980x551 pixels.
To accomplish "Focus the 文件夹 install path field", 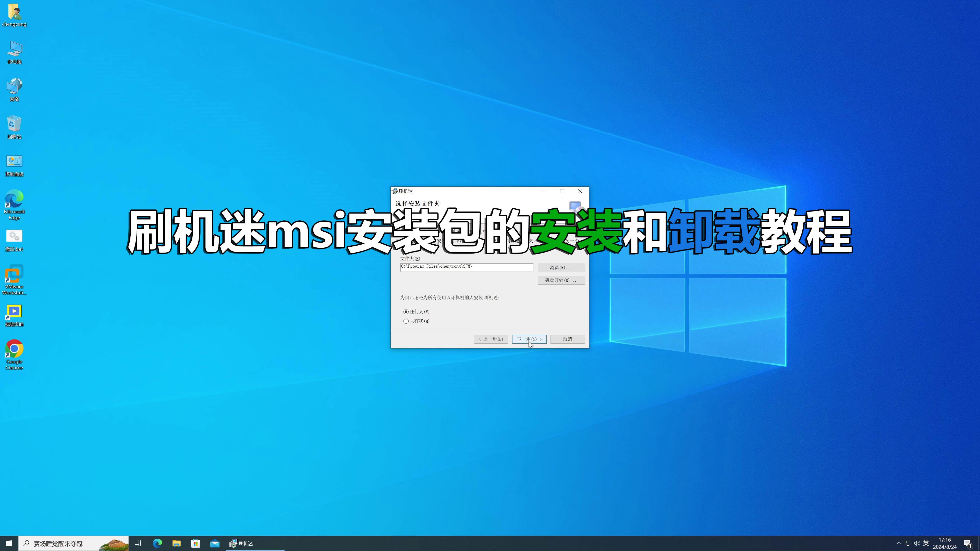I will 467,267.
